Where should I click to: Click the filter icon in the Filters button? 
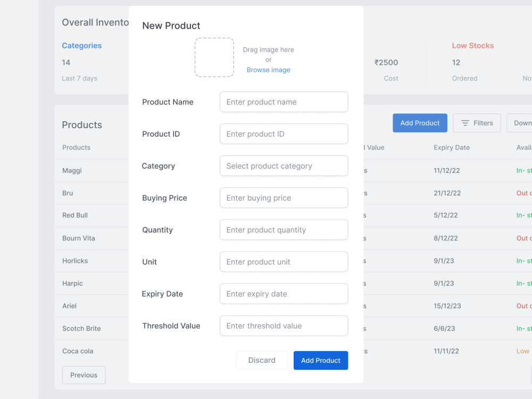(x=465, y=123)
